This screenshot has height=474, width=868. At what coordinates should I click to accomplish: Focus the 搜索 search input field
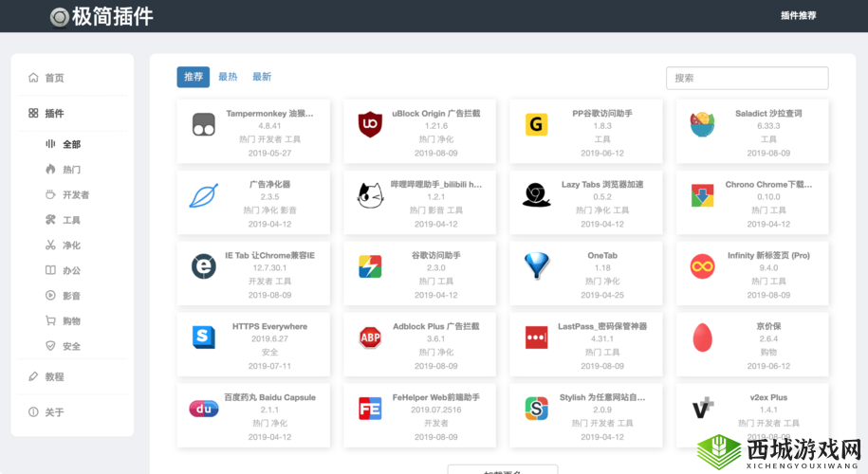747,78
